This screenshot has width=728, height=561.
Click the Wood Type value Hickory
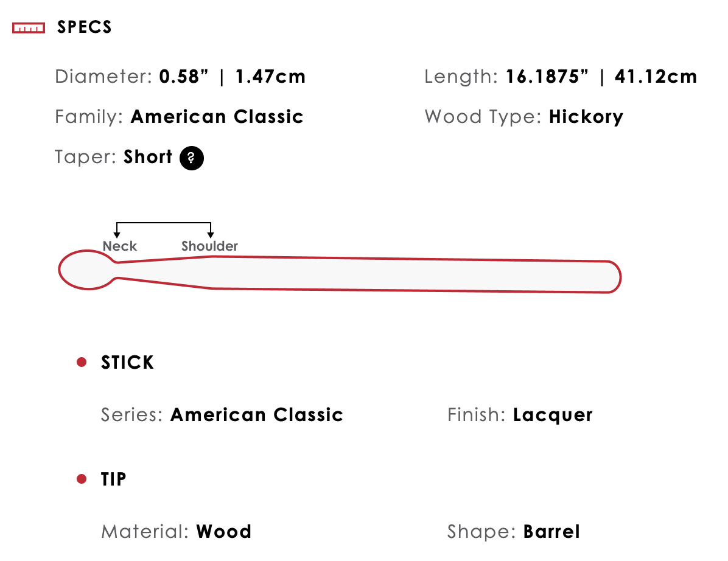(x=586, y=117)
